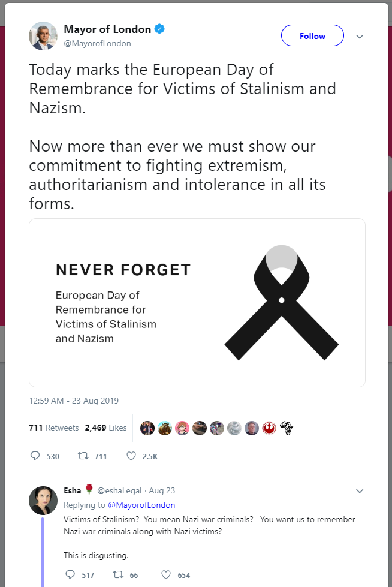Follow the Mayor of London account
The width and height of the screenshot is (392, 587).
[x=312, y=35]
